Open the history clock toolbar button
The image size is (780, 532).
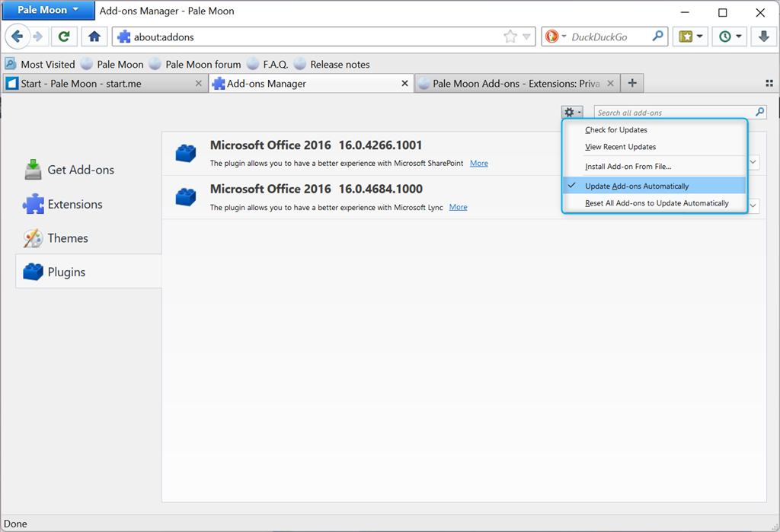(730, 37)
